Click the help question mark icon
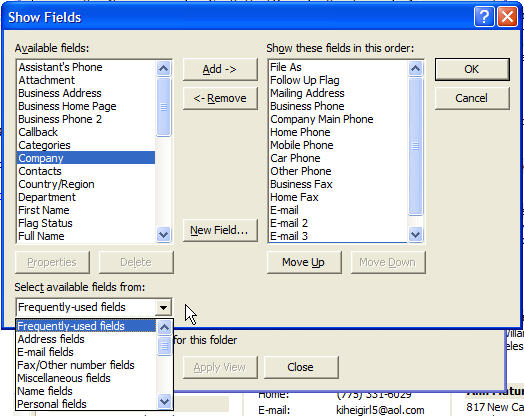524x416 pixels. pos(484,17)
